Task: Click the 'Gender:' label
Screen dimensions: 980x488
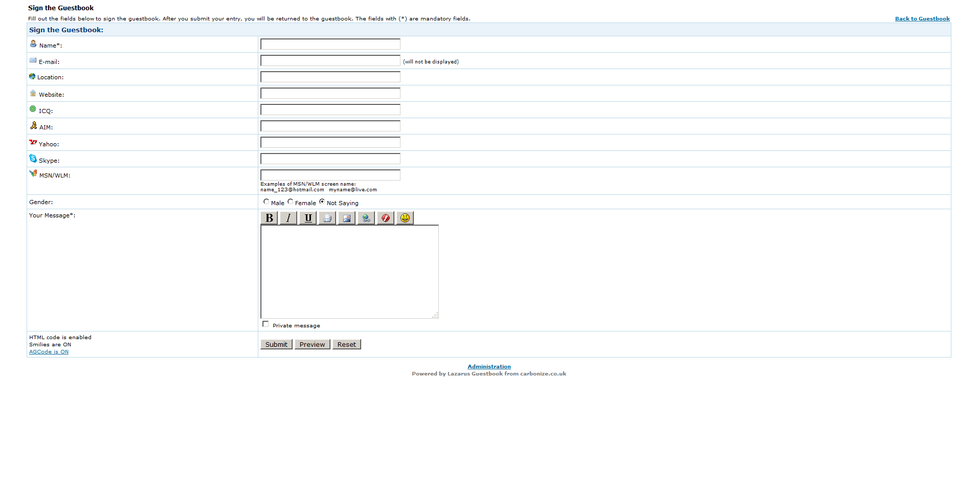Action: (x=41, y=203)
